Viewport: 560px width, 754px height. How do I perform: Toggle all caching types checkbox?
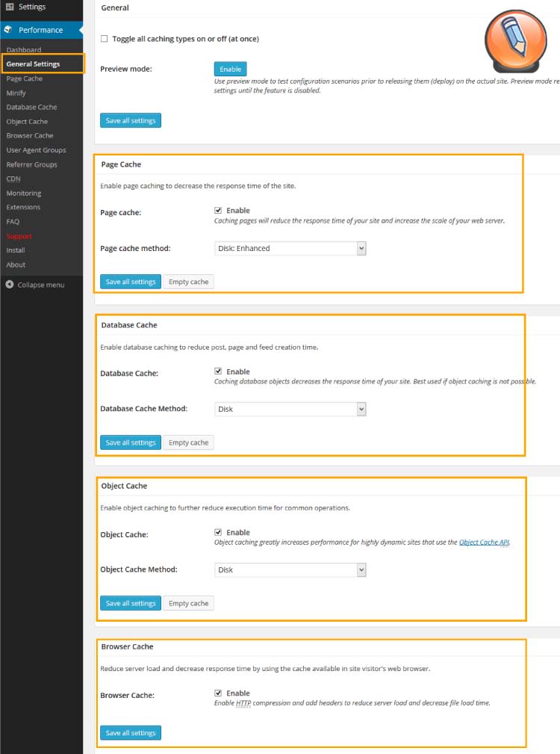pos(105,38)
